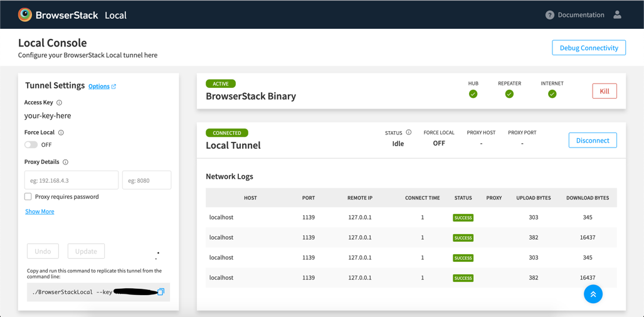Click the proxy port input field
The width and height of the screenshot is (644, 317).
(147, 180)
